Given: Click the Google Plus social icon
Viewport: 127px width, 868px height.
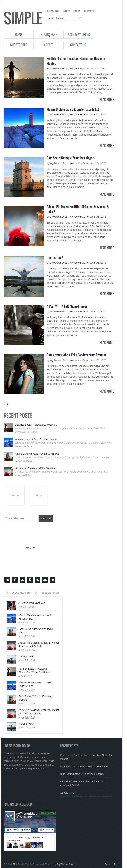Looking at the screenshot, I should tap(23, 580).
